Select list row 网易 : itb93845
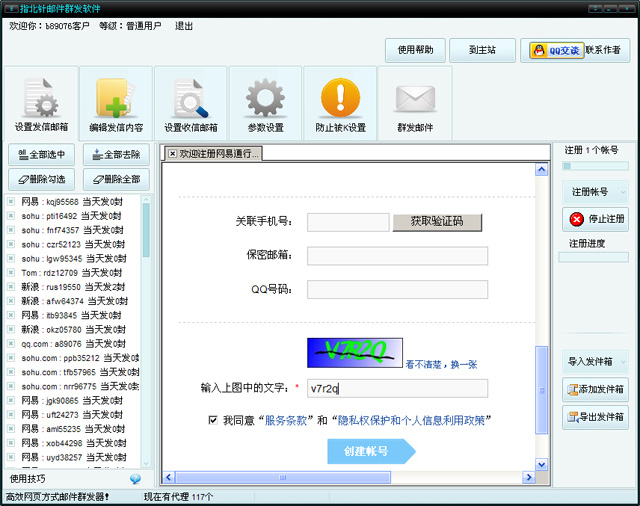This screenshot has width=640, height=506. pyautogui.click(x=73, y=315)
